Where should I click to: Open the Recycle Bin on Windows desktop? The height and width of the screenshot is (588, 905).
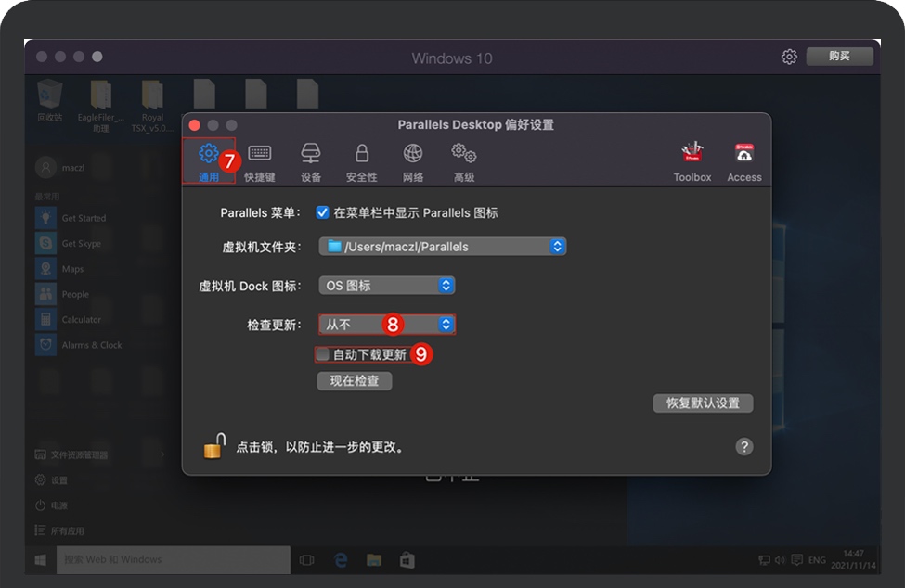49,101
